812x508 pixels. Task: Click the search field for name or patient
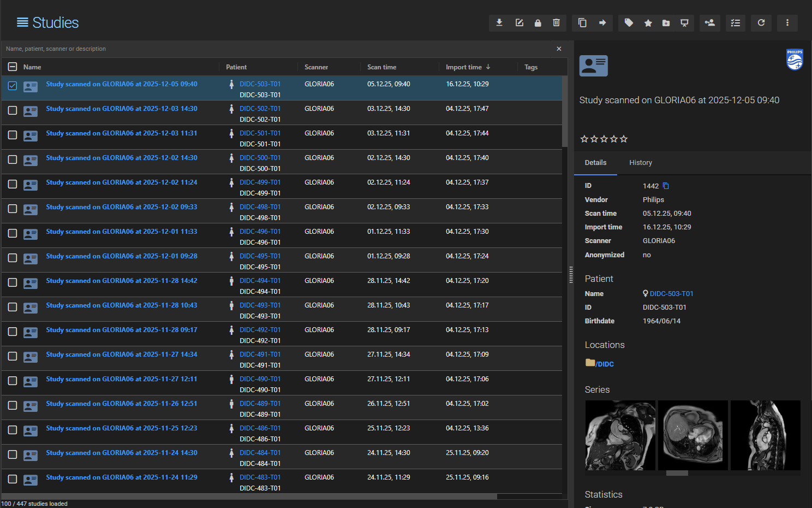(x=273, y=49)
